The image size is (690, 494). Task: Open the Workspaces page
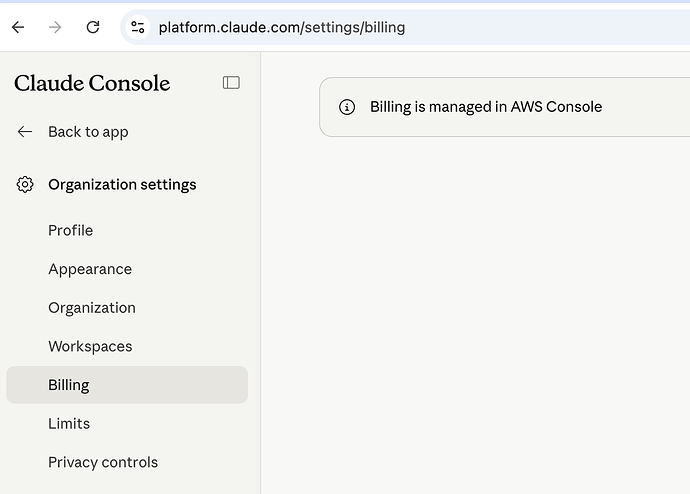click(90, 347)
